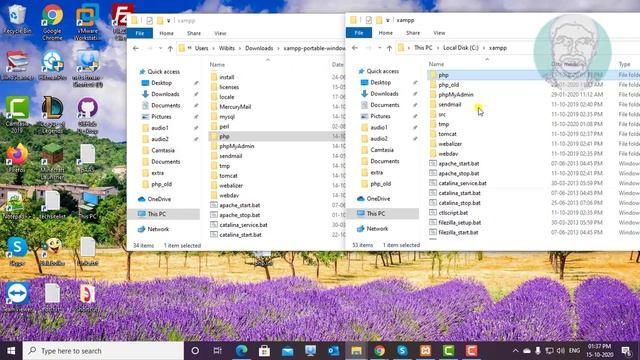640x360 pixels.
Task: Open GitHub Desktop shortcut icon
Action: click(87, 115)
